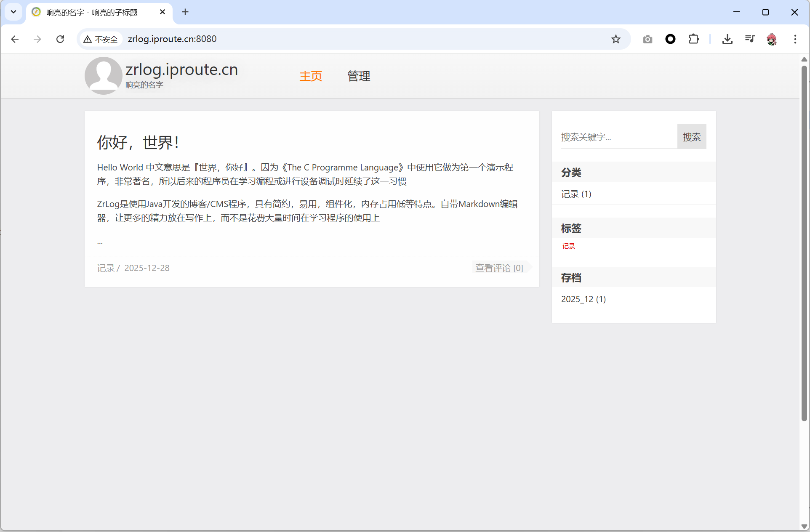Select the red 记录 tag
The width and height of the screenshot is (810, 532).
(568, 246)
